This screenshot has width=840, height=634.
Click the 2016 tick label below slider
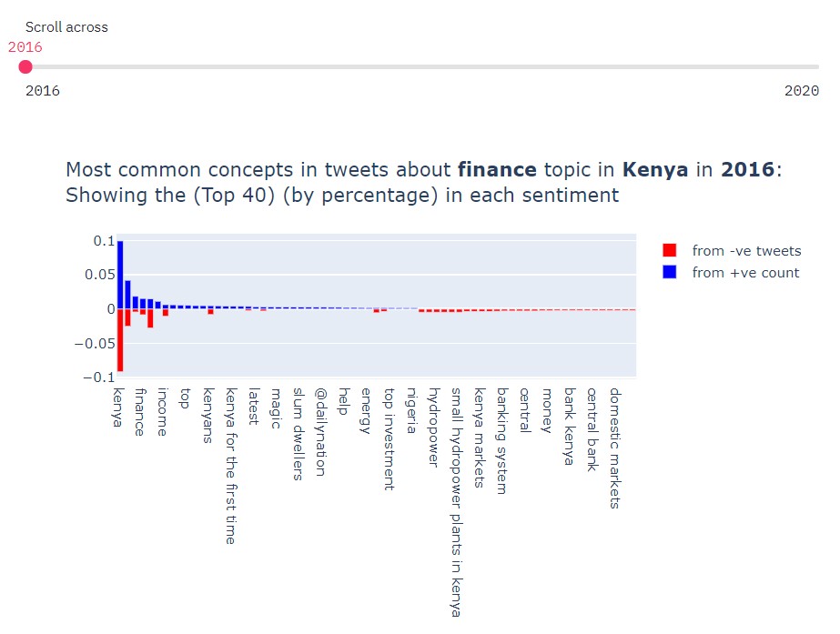[43, 91]
